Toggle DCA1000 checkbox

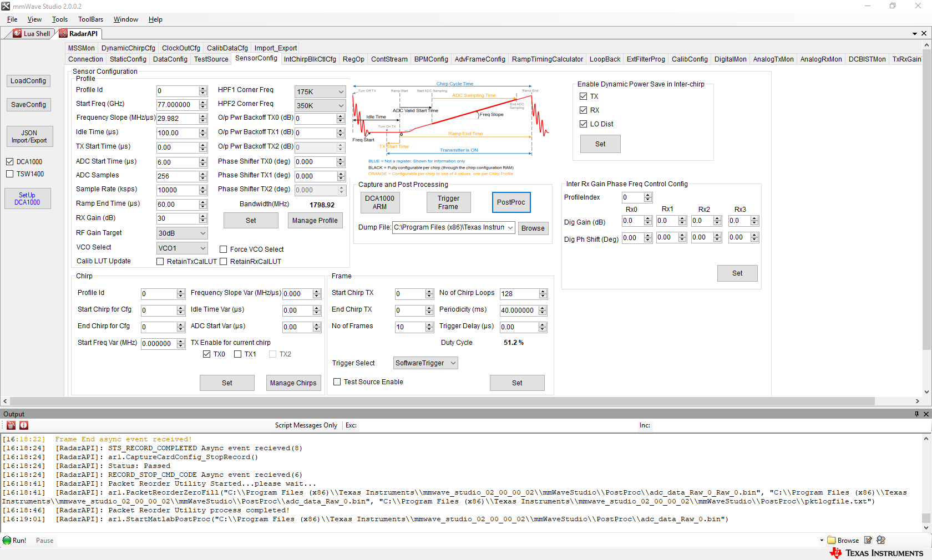pyautogui.click(x=9, y=162)
